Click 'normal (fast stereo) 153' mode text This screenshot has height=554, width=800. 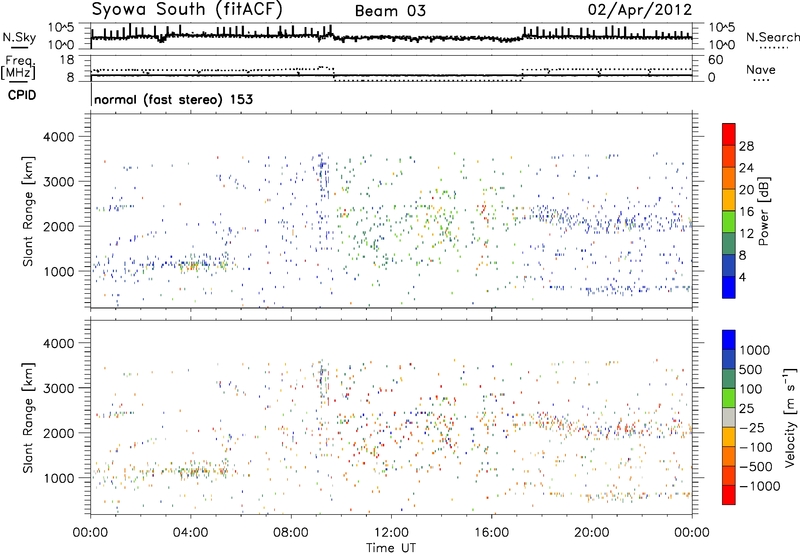coord(173,99)
